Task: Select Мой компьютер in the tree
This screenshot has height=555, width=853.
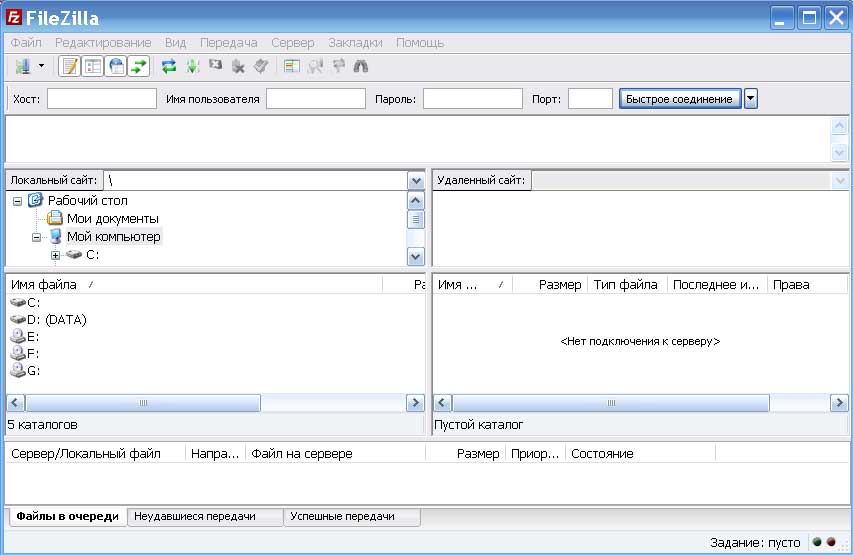Action: (114, 237)
